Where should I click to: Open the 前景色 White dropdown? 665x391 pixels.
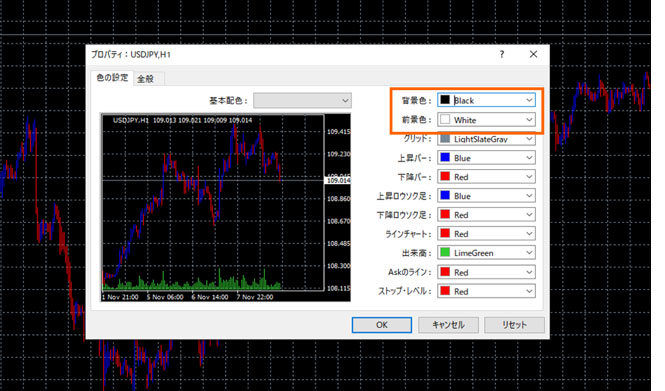tap(486, 120)
